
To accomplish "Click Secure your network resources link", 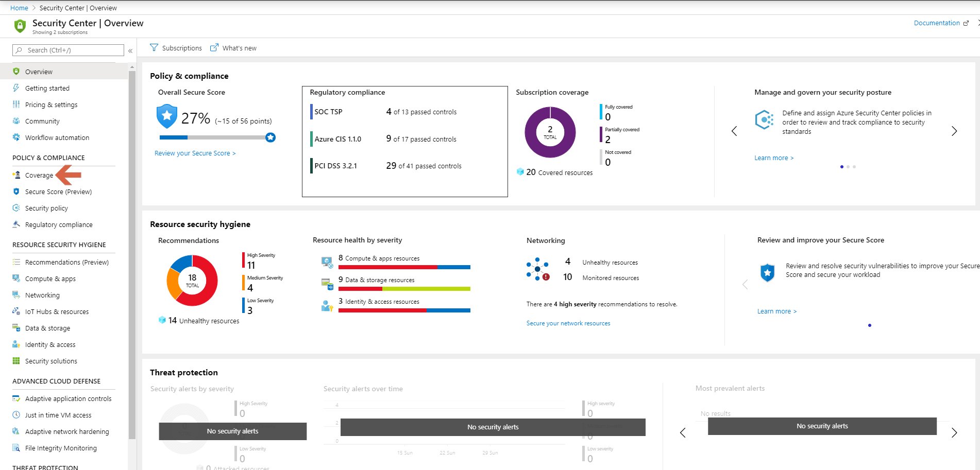I will click(568, 323).
